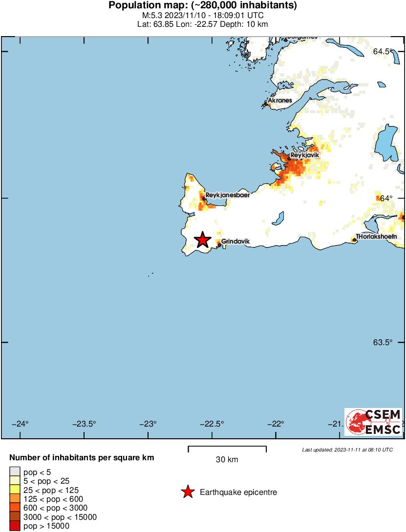
Task: Click the red star icon in legend
Action: pyautogui.click(x=188, y=492)
